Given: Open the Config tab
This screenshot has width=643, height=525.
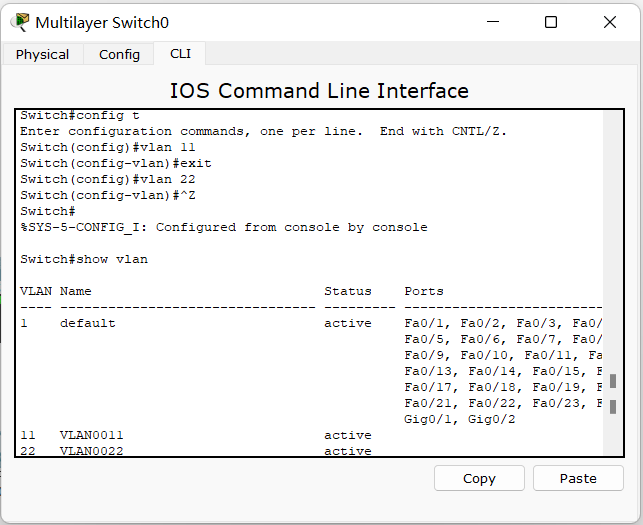Looking at the screenshot, I should click(x=119, y=54).
